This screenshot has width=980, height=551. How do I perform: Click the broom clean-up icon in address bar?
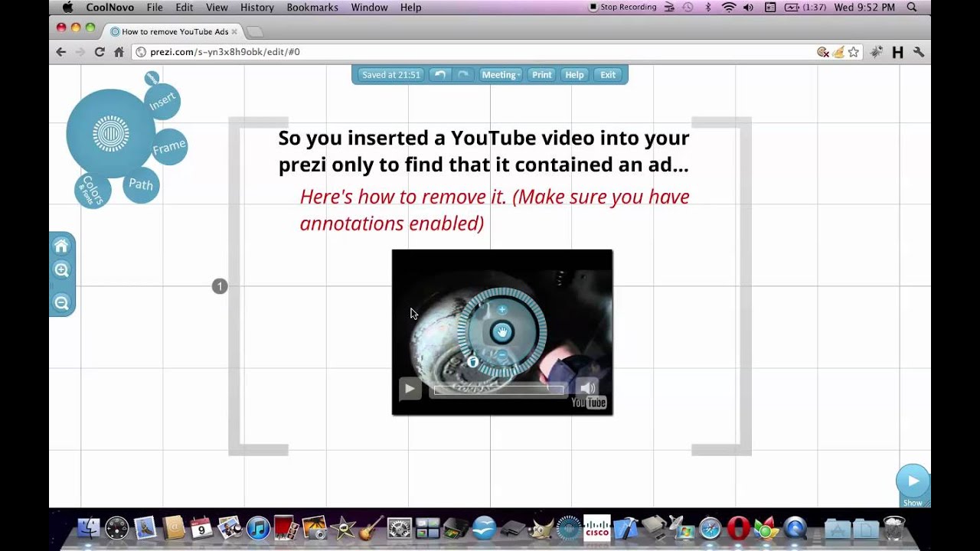click(838, 52)
